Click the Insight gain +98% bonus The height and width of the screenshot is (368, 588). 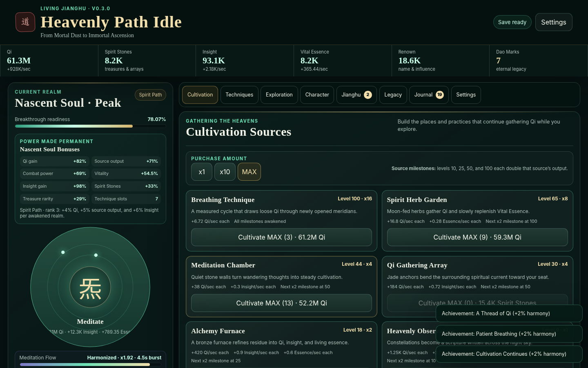54,186
